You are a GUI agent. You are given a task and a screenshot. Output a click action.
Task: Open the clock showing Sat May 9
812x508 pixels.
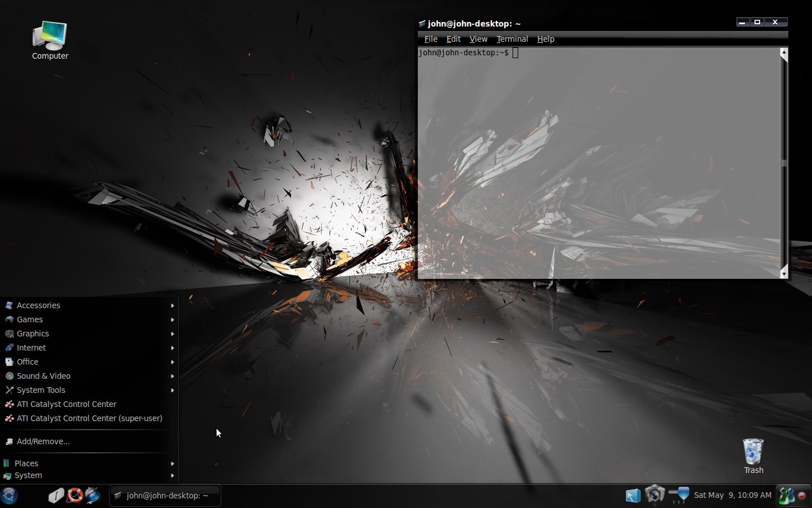click(x=732, y=495)
